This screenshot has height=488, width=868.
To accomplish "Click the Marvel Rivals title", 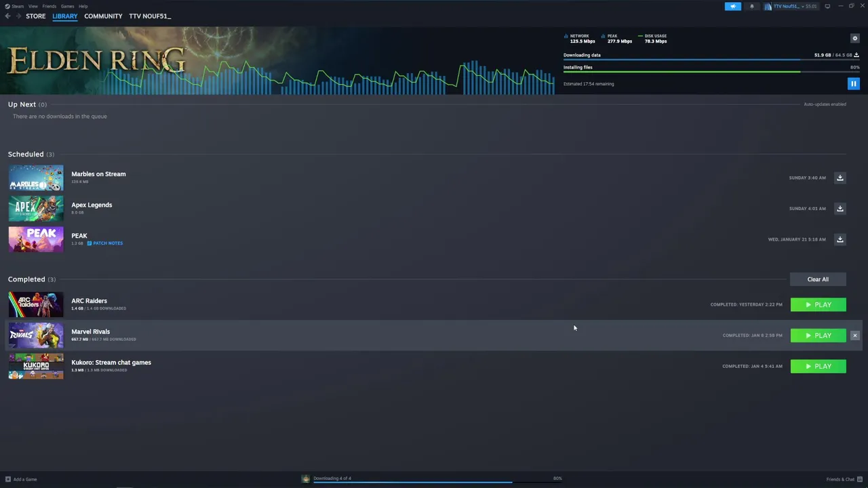I will pos(90,331).
